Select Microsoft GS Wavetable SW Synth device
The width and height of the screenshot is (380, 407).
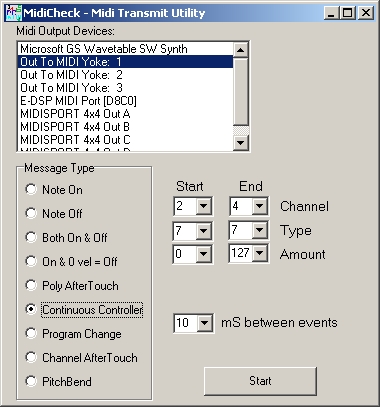click(125, 49)
